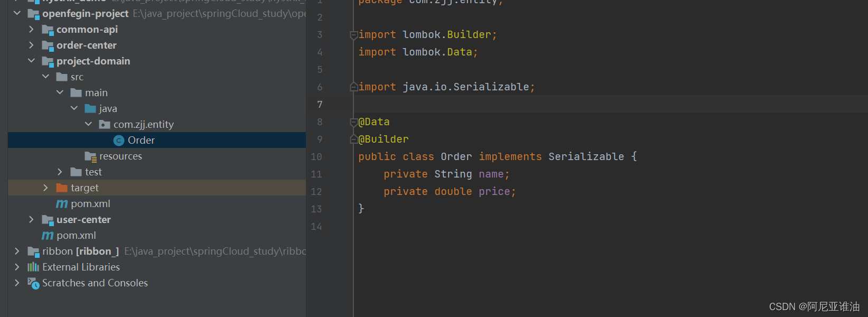The width and height of the screenshot is (868, 317).
Task: Collapse the java source folder chevron
Action: 74,108
